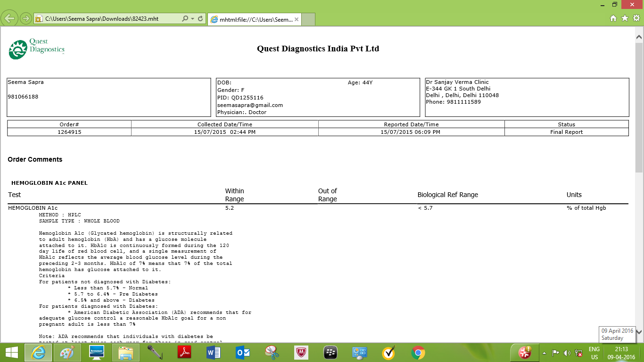Click the Final Report status cell
Screen dimensions: 644x362
coord(567,132)
